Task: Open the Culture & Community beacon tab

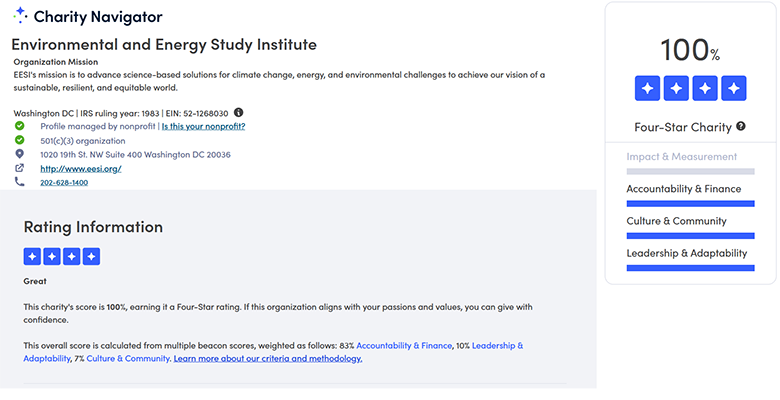Action: (676, 221)
